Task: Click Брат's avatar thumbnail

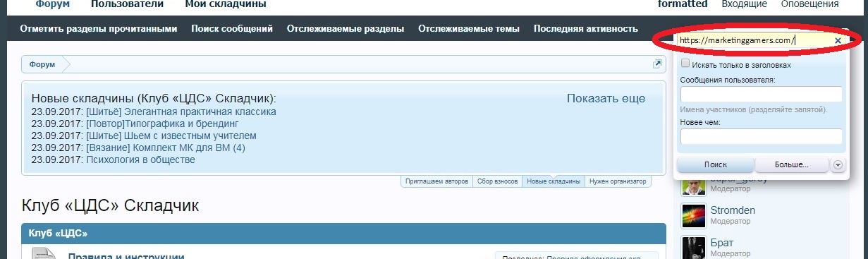Action: [x=694, y=248]
